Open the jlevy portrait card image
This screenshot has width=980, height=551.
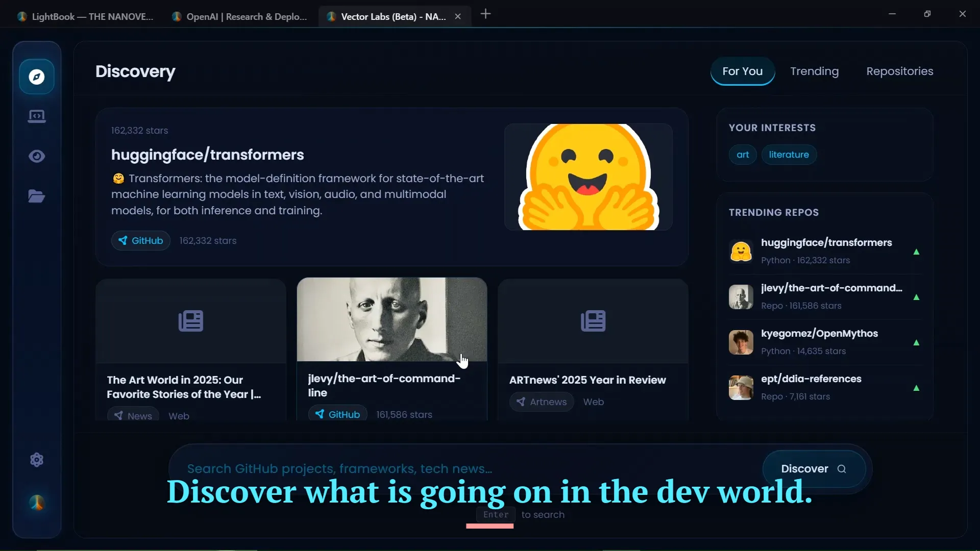point(392,319)
